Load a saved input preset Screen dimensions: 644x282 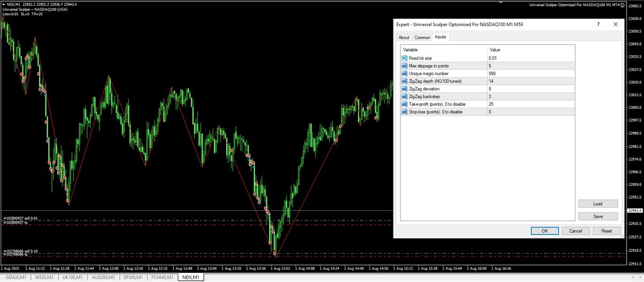(x=598, y=203)
